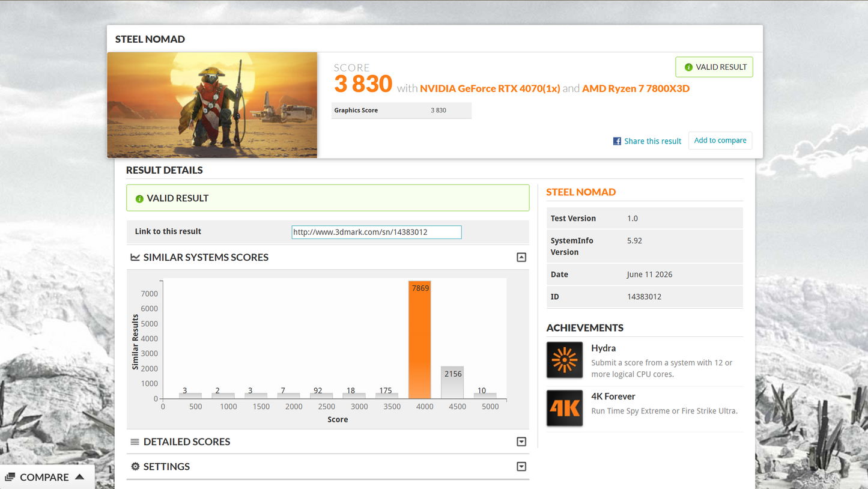Click the Share this result link
The image size is (868, 489).
[652, 141]
